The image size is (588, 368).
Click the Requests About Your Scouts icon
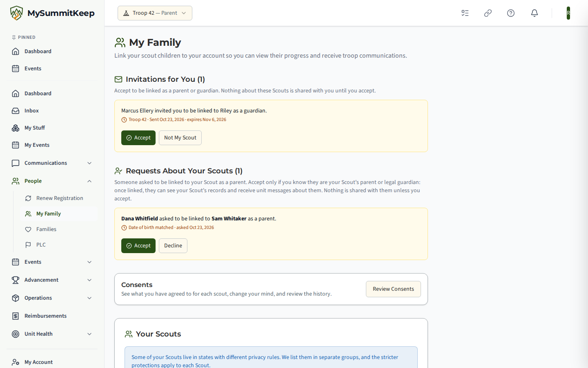(118, 171)
